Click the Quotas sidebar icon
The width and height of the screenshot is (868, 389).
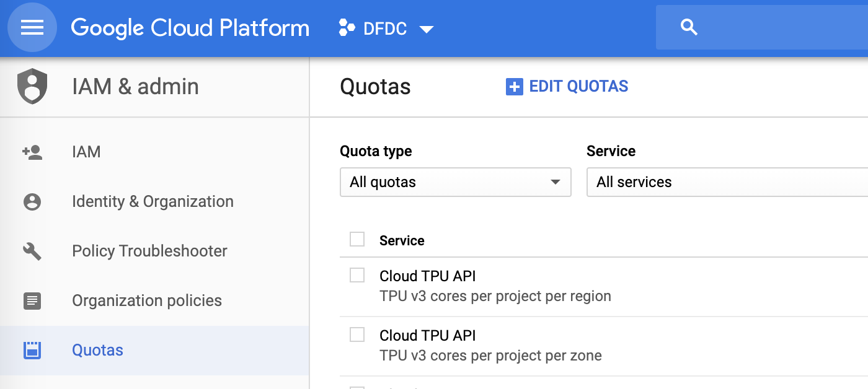[32, 350]
